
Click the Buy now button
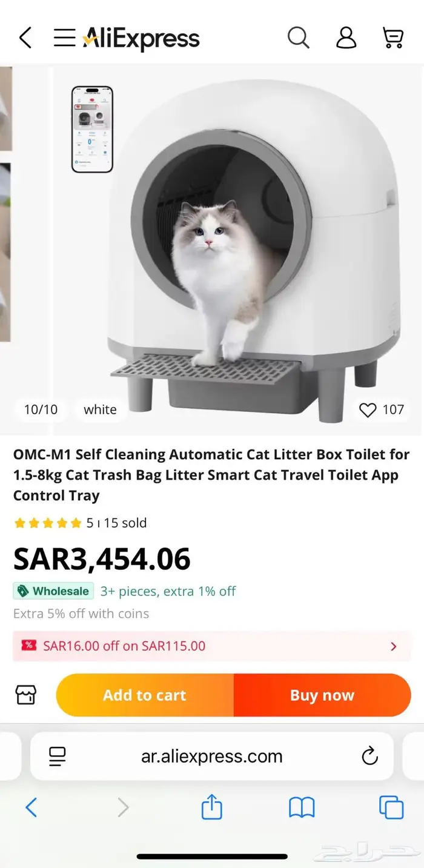[x=322, y=695]
